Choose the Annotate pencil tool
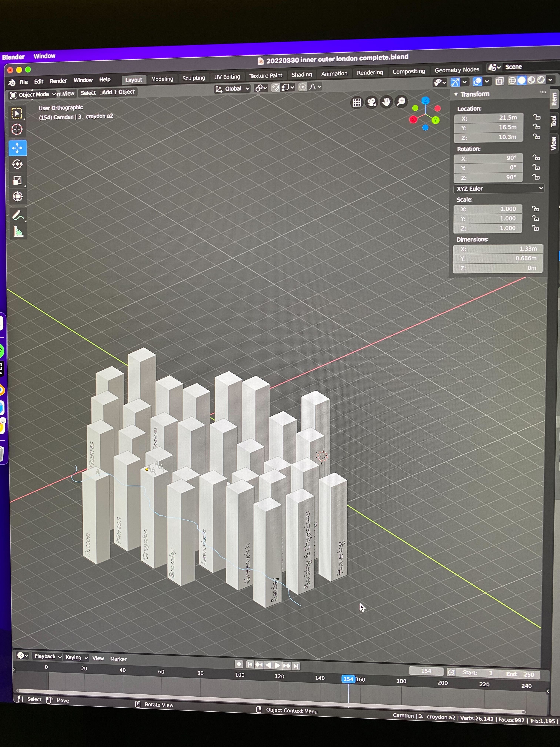This screenshot has width=560, height=747. coord(17,215)
